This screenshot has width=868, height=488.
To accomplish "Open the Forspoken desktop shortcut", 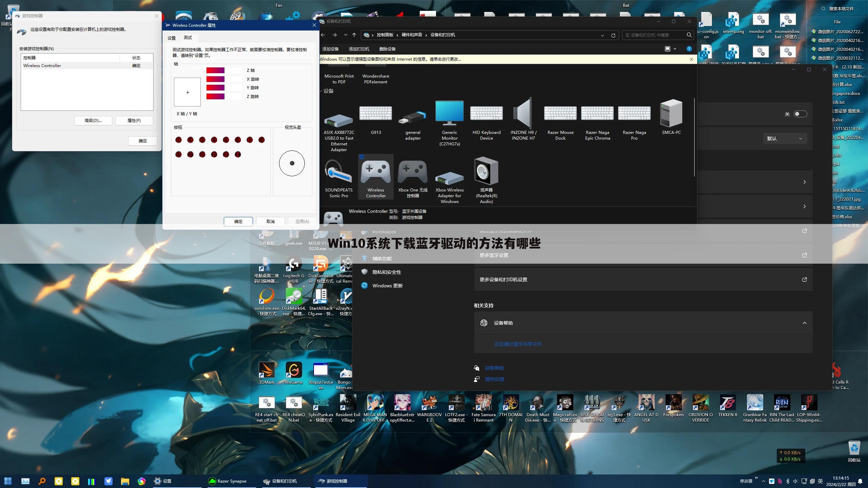I will [673, 406].
